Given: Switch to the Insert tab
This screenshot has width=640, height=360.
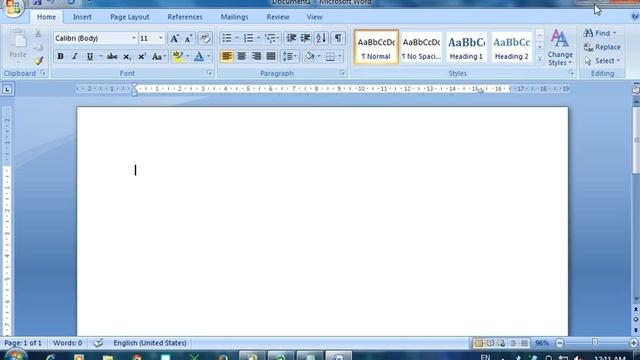Looking at the screenshot, I should tap(82, 17).
